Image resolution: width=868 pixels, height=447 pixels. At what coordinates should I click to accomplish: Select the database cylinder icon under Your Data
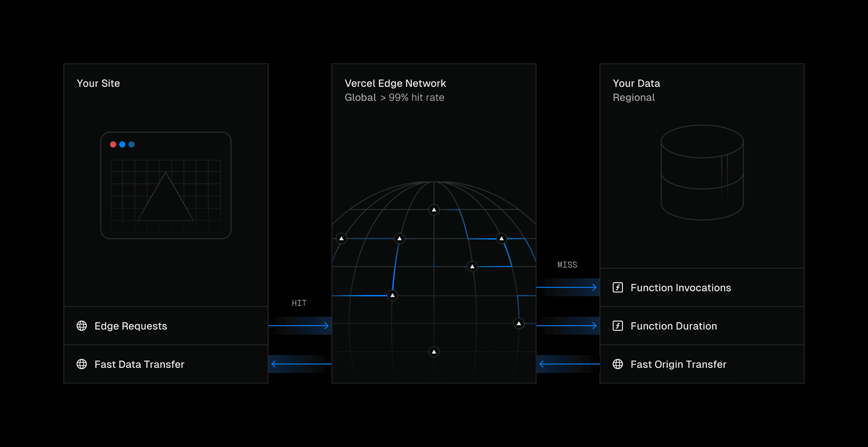[x=702, y=173]
